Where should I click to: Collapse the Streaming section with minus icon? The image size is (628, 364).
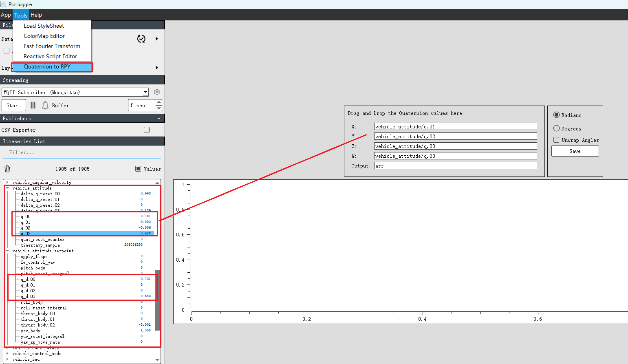tap(159, 80)
